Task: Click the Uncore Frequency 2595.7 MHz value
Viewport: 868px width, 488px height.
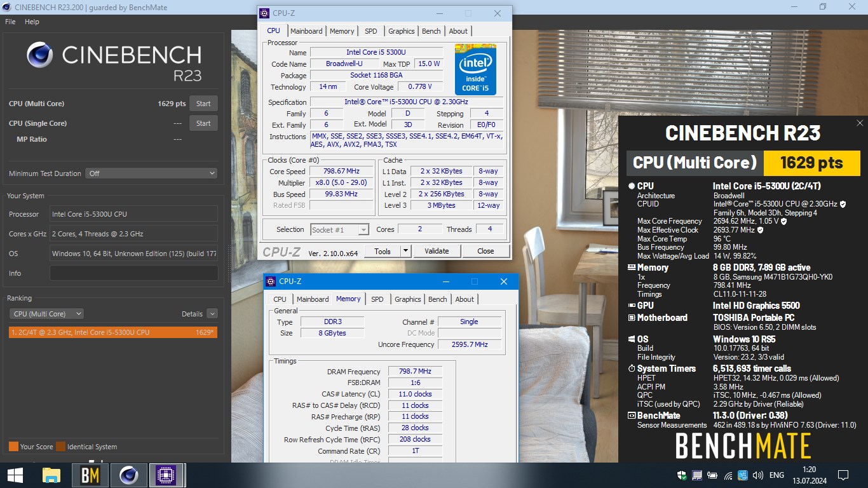Action: tap(469, 344)
